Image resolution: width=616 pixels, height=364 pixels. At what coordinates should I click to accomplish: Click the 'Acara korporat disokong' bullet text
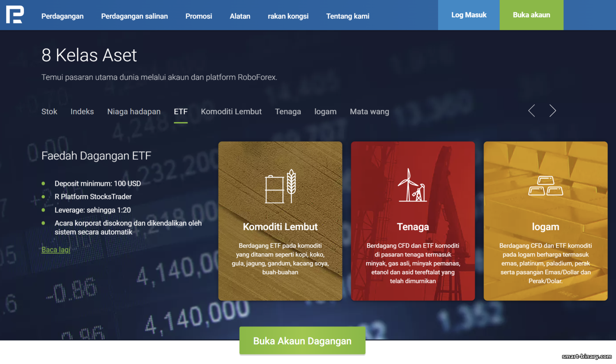pos(128,227)
